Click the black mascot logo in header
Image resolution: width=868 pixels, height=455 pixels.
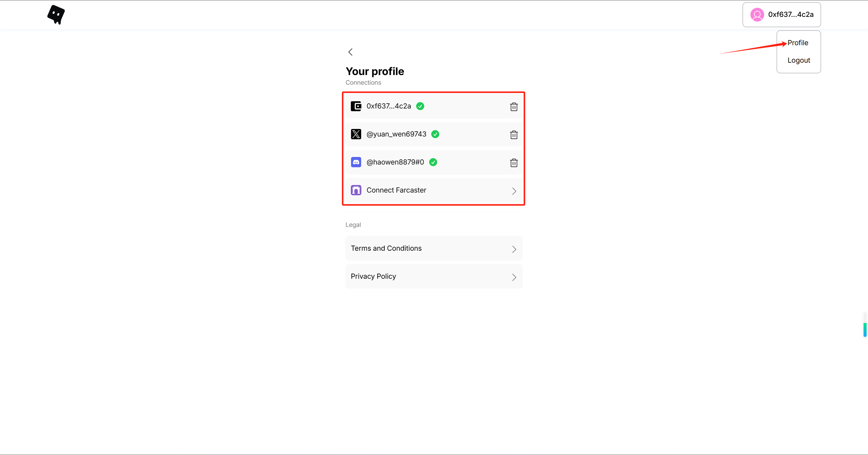(x=56, y=14)
